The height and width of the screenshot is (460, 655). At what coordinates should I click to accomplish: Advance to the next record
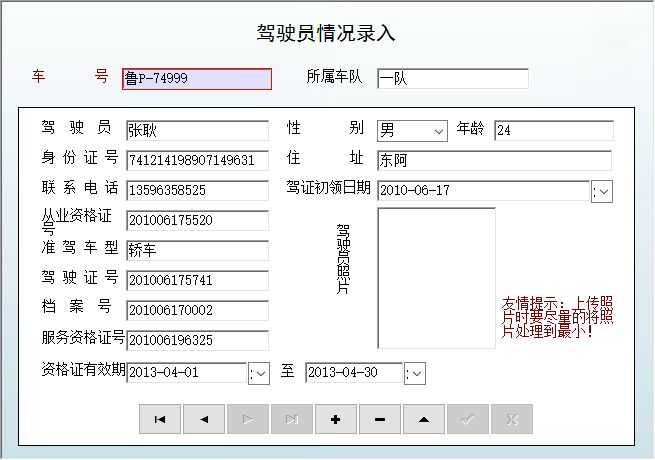tap(248, 420)
